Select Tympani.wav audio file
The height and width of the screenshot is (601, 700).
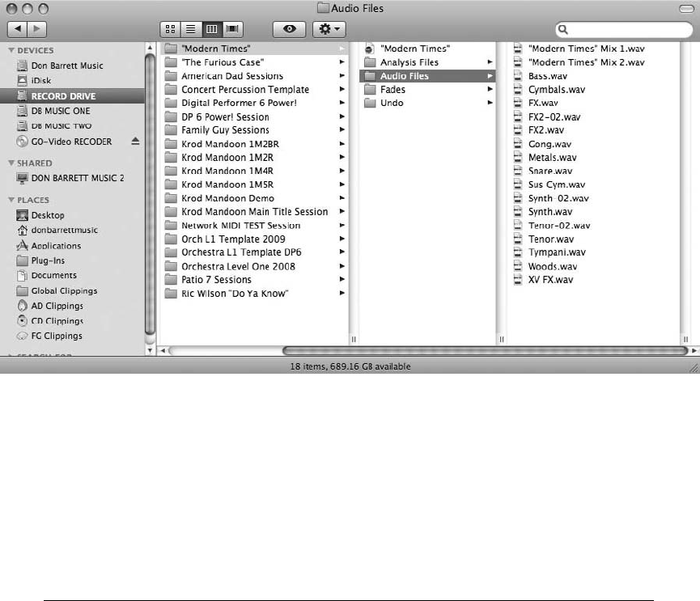tap(594, 252)
